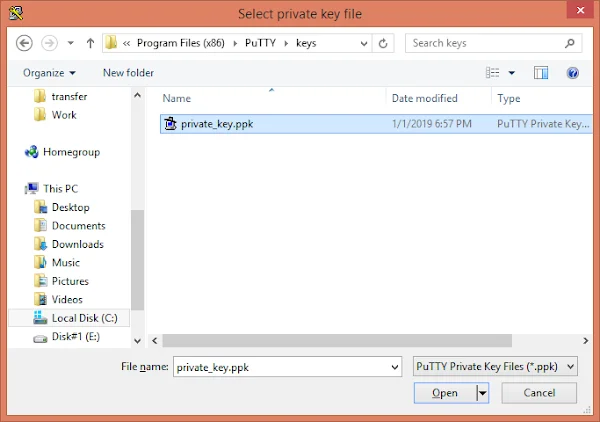The width and height of the screenshot is (600, 422).
Task: Sort by Type column header
Action: click(509, 98)
